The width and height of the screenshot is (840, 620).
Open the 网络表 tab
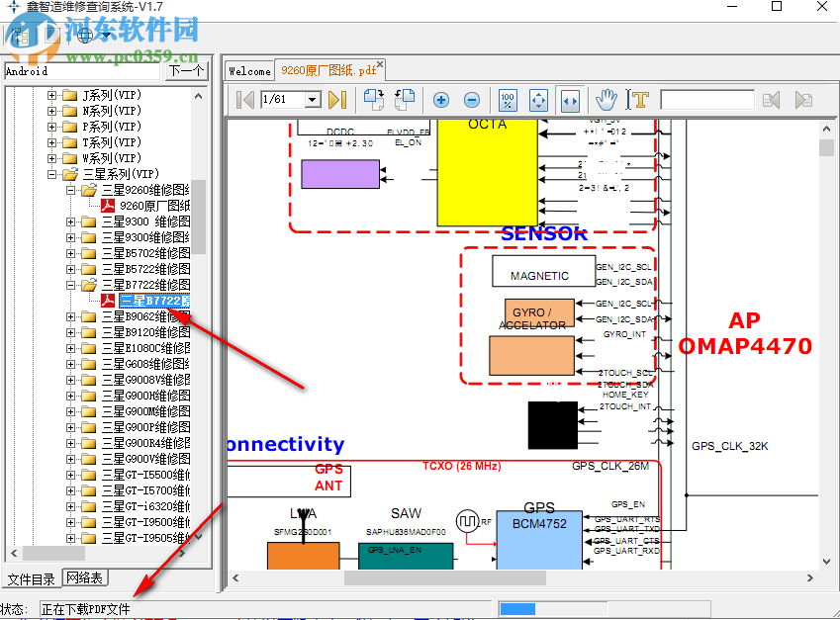click(x=85, y=578)
